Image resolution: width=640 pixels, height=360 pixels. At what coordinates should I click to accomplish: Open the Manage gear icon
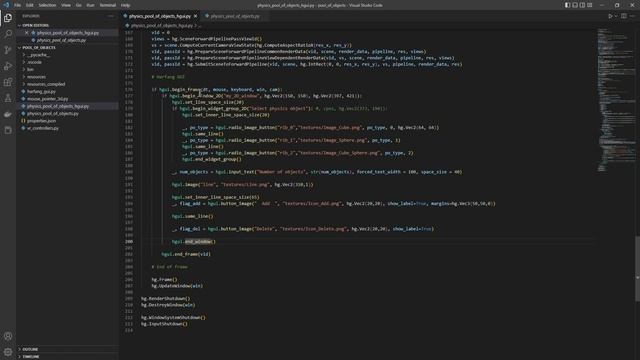coord(8,352)
